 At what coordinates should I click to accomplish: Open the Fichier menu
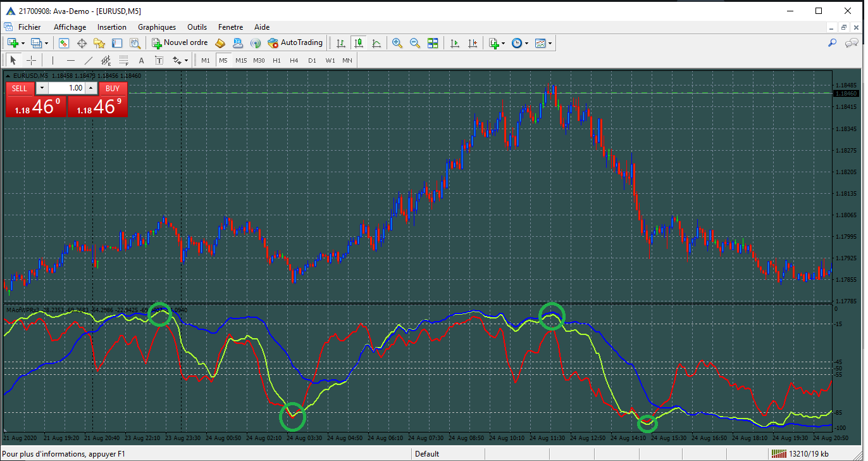coord(29,27)
